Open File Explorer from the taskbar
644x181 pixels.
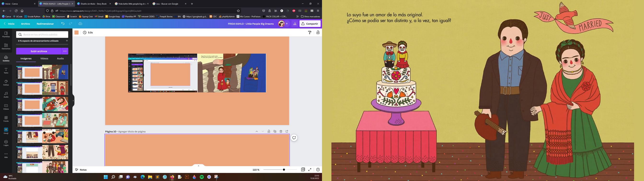coord(150,177)
